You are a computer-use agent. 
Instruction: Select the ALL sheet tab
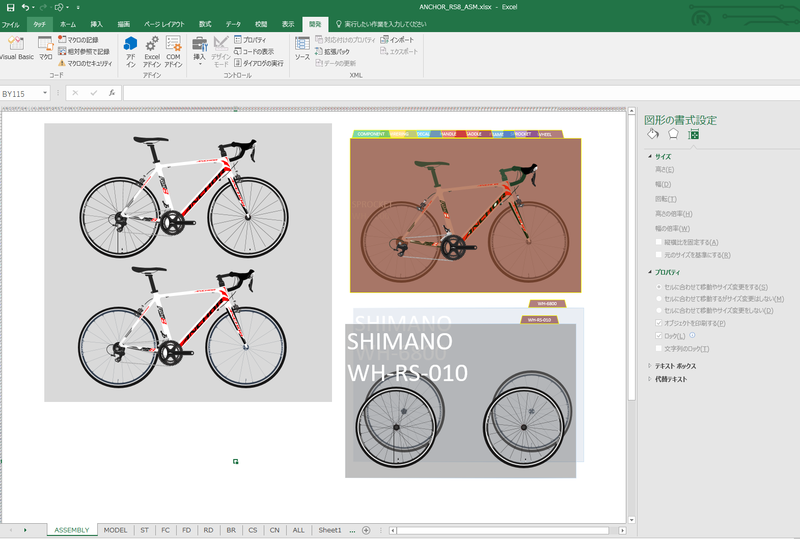[298, 530]
